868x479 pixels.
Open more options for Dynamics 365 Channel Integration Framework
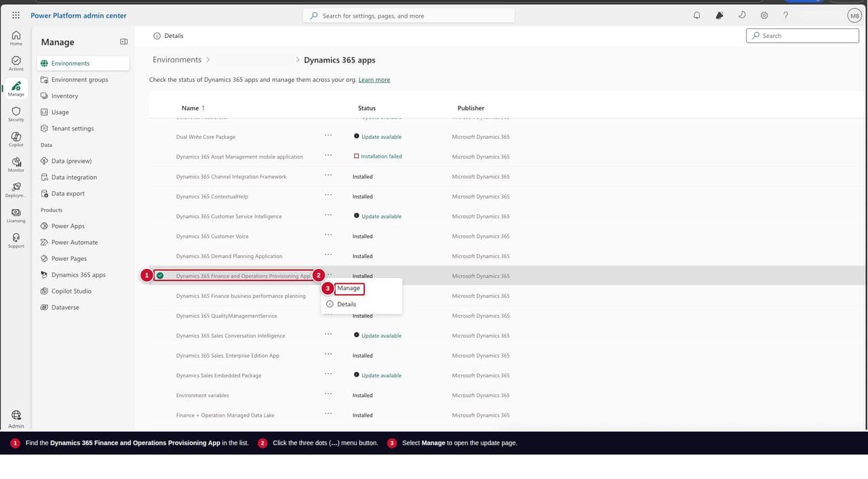pos(328,175)
